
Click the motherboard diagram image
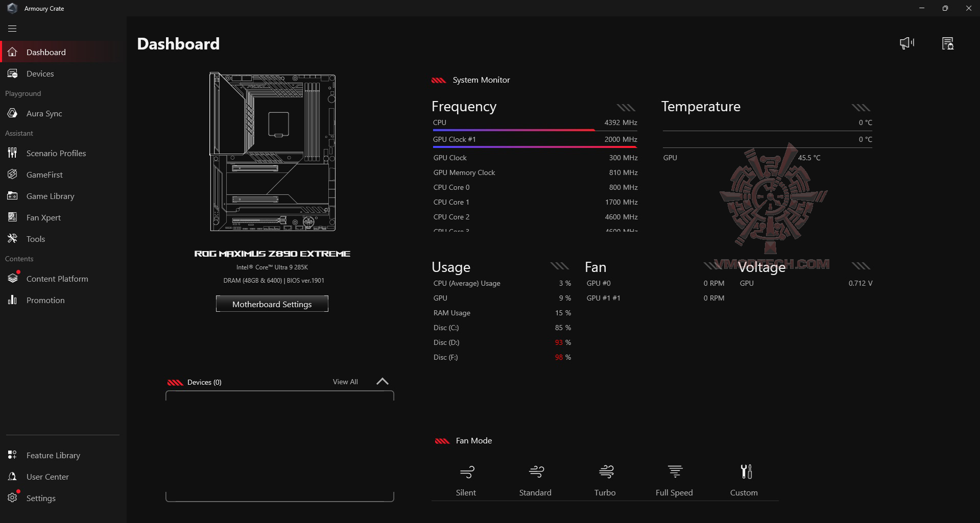pos(273,152)
